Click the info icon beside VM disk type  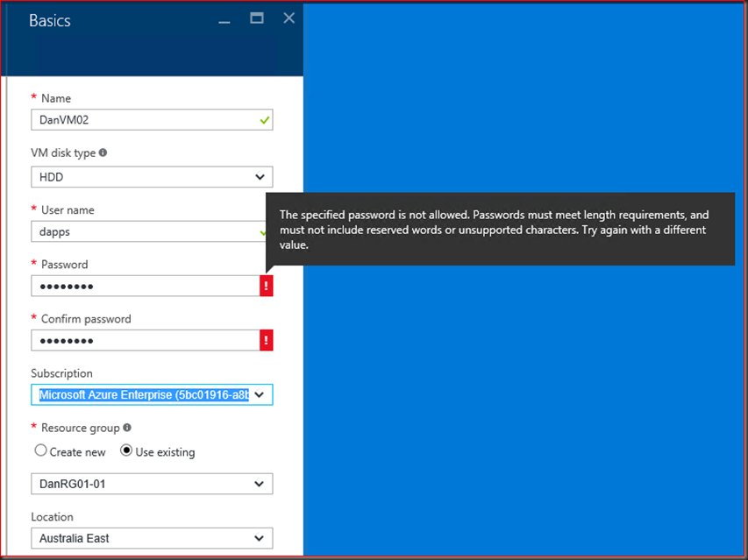point(103,152)
